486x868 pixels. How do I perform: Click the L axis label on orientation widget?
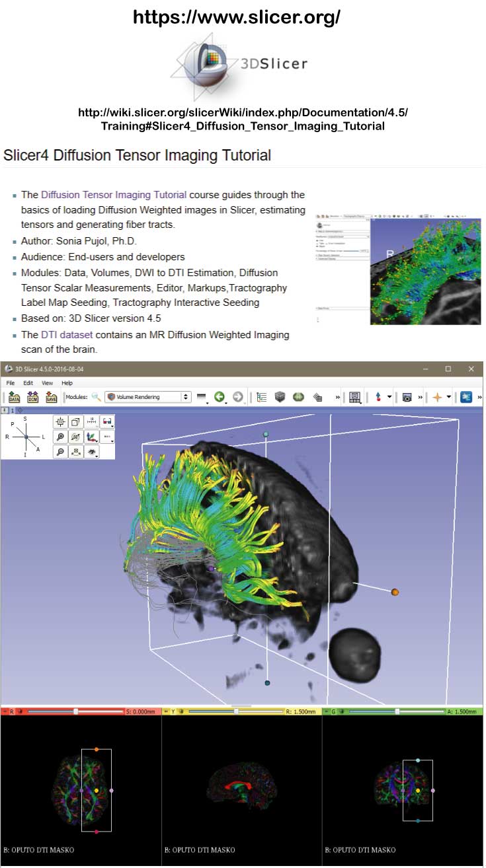[44, 437]
